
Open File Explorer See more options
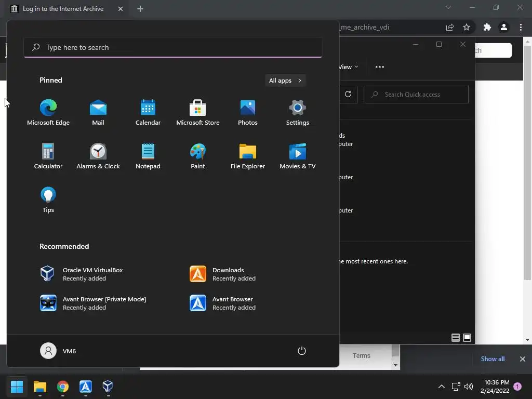pos(380,67)
